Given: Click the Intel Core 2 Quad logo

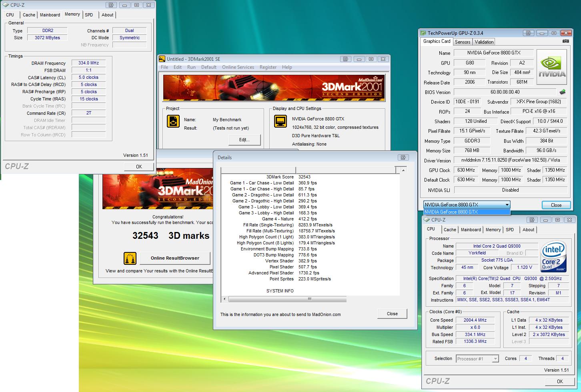Looking at the screenshot, I should 554,256.
